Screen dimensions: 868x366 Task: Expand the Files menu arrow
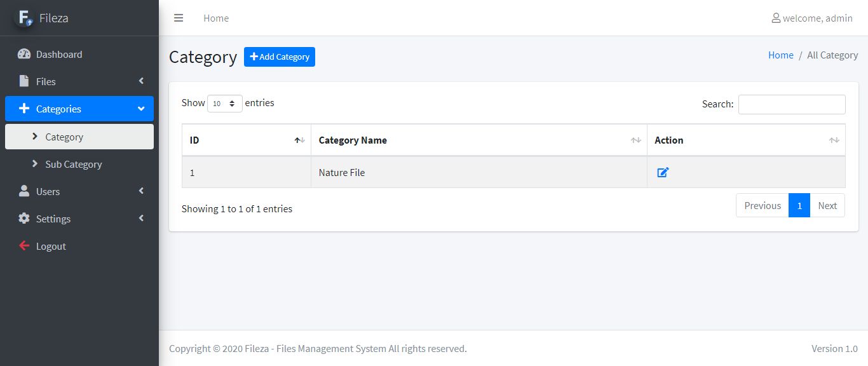coord(141,81)
